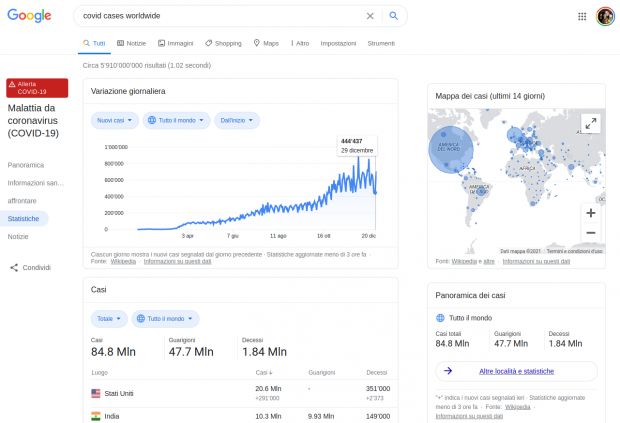Open the account profile avatar
Screen dimensions: 620x423
pos(605,16)
